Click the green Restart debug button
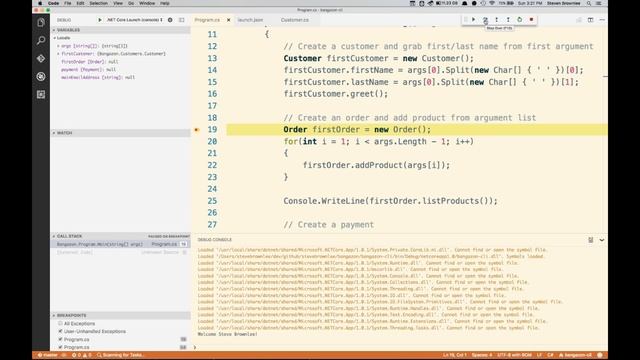Screen dimensions: 640x360 (520, 20)
